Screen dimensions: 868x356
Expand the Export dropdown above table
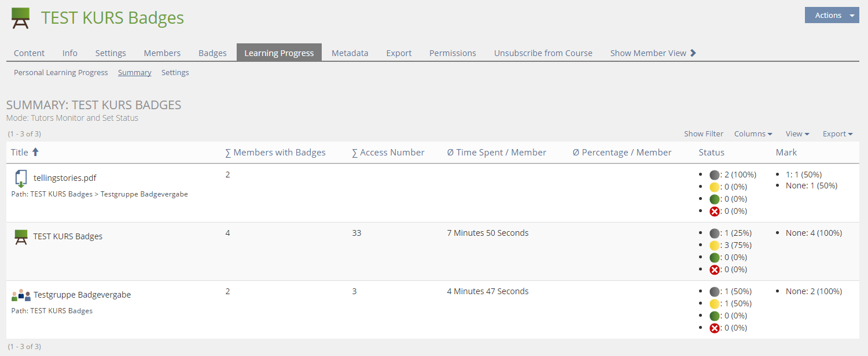coord(837,134)
